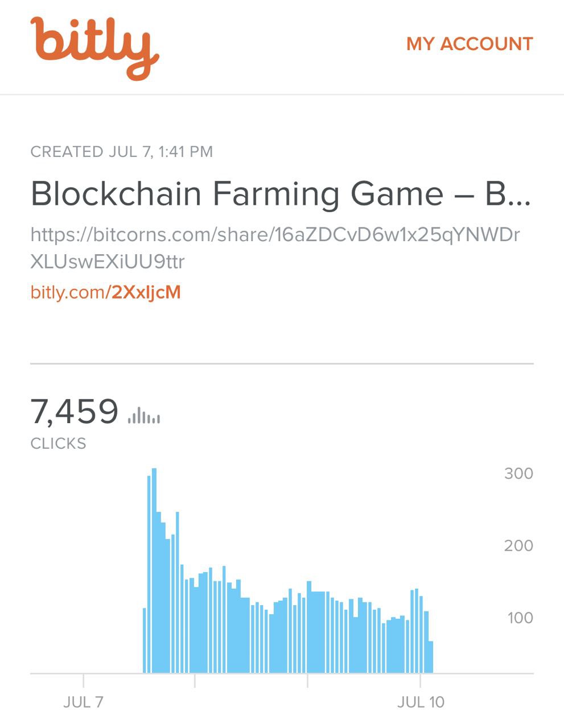Image resolution: width=564 pixels, height=728 pixels.
Task: Click the axis tick mark above JUL 10
Action: coord(420,680)
